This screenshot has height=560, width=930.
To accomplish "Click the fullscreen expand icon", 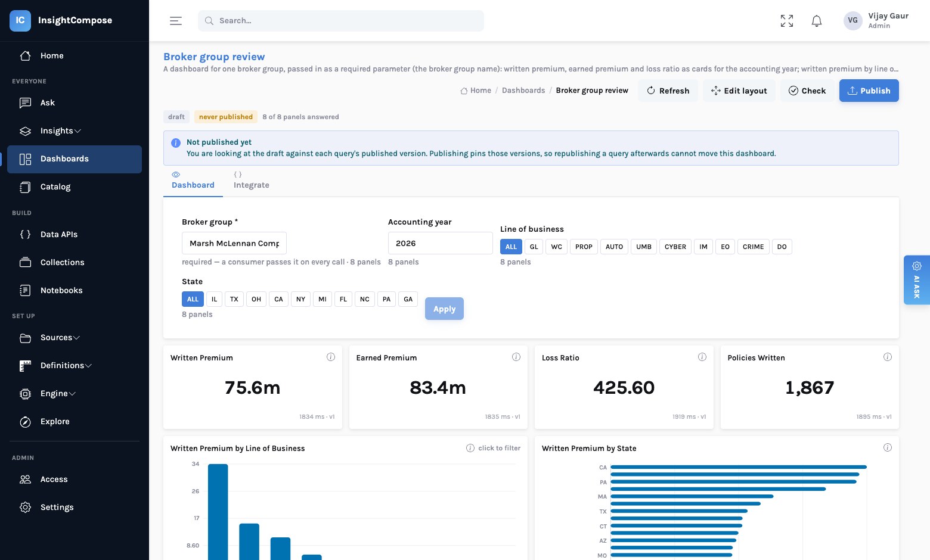I will 787,21.
